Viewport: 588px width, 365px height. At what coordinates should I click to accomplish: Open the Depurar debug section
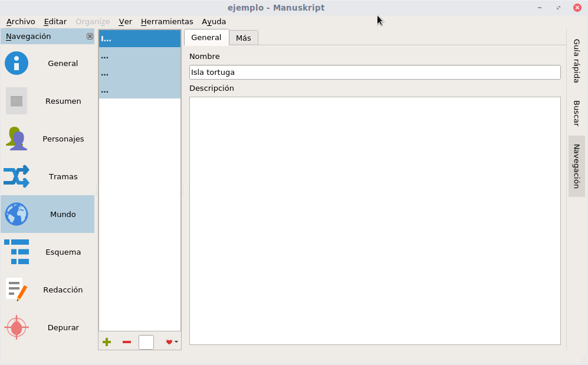[47, 327]
